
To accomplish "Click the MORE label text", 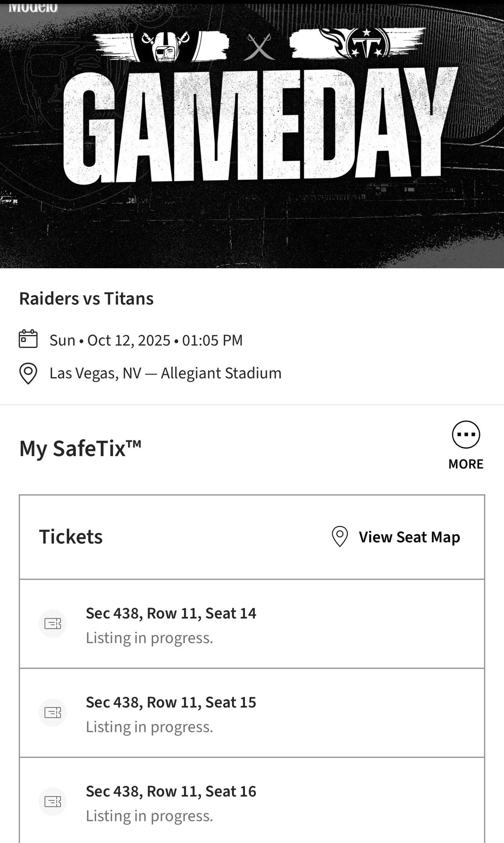I will click(x=466, y=464).
